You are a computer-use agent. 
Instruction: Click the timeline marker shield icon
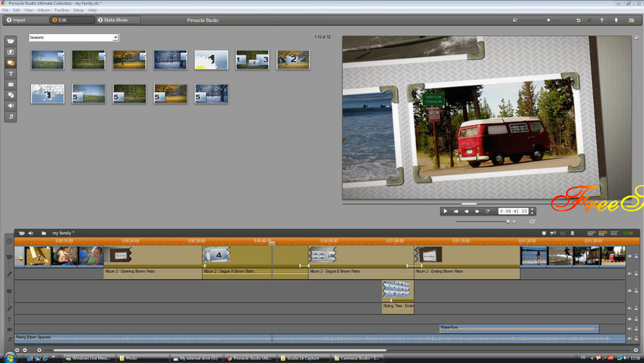click(544, 233)
